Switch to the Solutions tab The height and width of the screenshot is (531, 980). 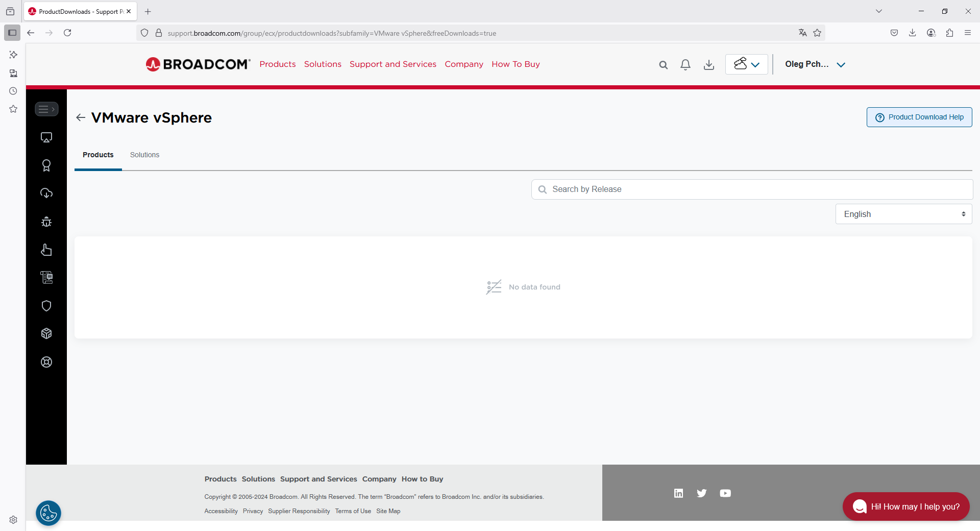(x=144, y=155)
